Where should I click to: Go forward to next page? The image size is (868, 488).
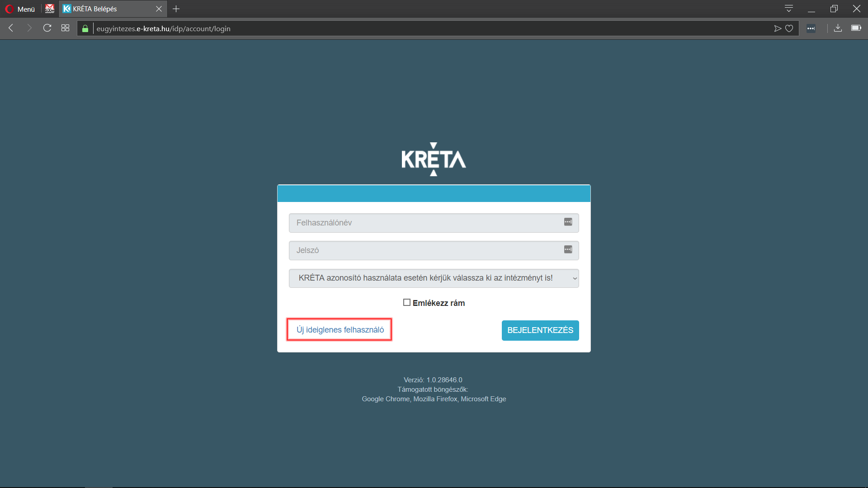point(29,28)
